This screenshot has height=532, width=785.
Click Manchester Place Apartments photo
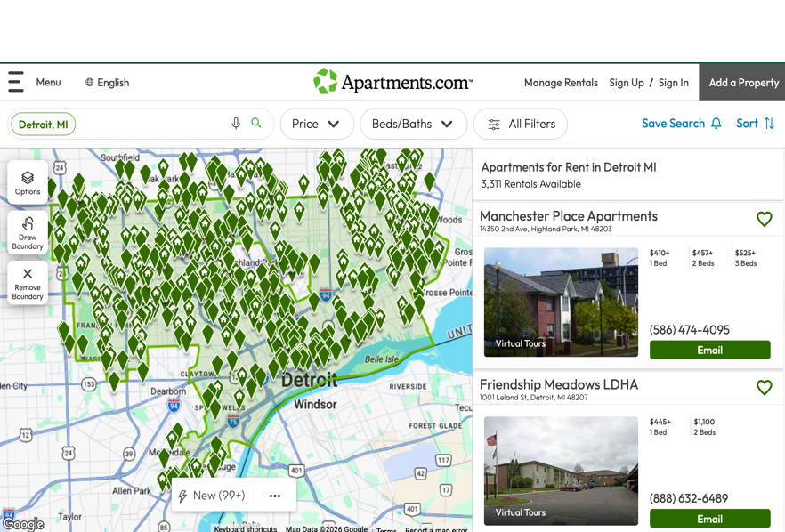(x=561, y=302)
